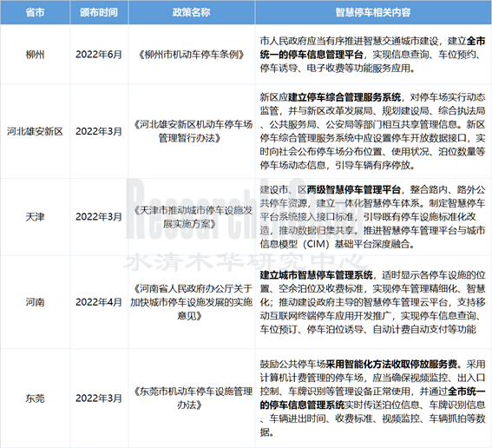Select the 2022年6月 date cell
This screenshot has height=448, width=492.
[x=99, y=55]
